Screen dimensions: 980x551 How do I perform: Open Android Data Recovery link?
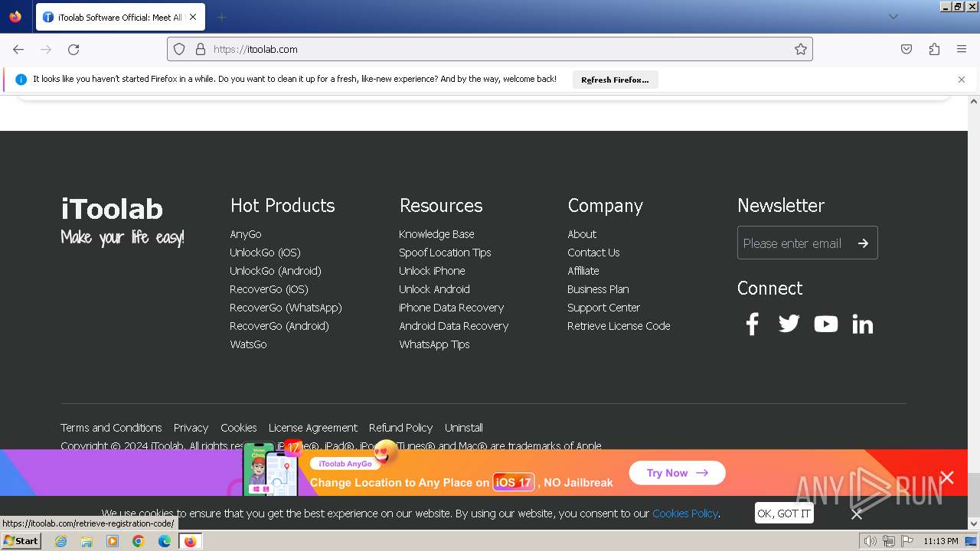coord(453,326)
